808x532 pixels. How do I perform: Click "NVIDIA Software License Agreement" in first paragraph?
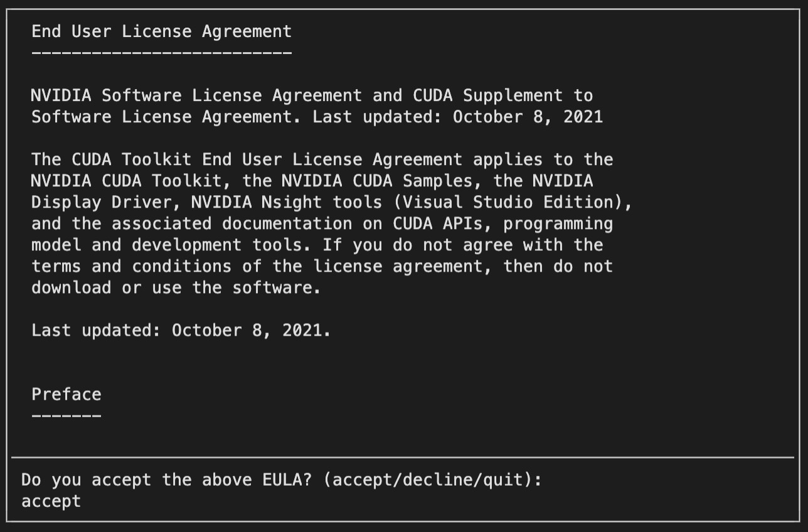(197, 95)
